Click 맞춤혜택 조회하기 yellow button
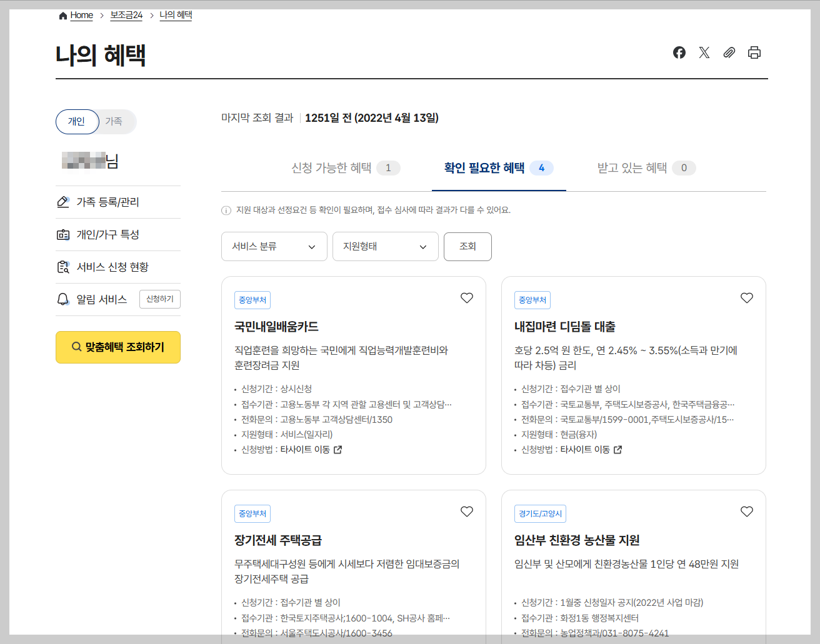Image resolution: width=820 pixels, height=644 pixels. 118,347
